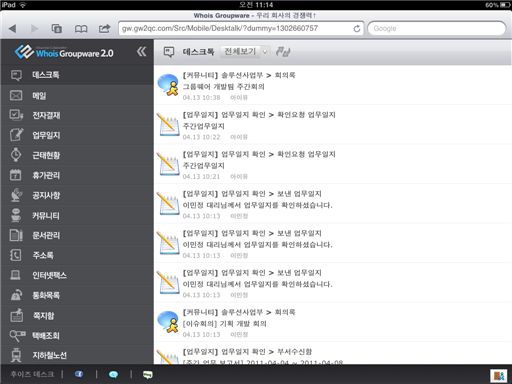Viewport: 512px width, 384px height.
Task: Open the Safari pages switcher
Action: click(x=57, y=29)
